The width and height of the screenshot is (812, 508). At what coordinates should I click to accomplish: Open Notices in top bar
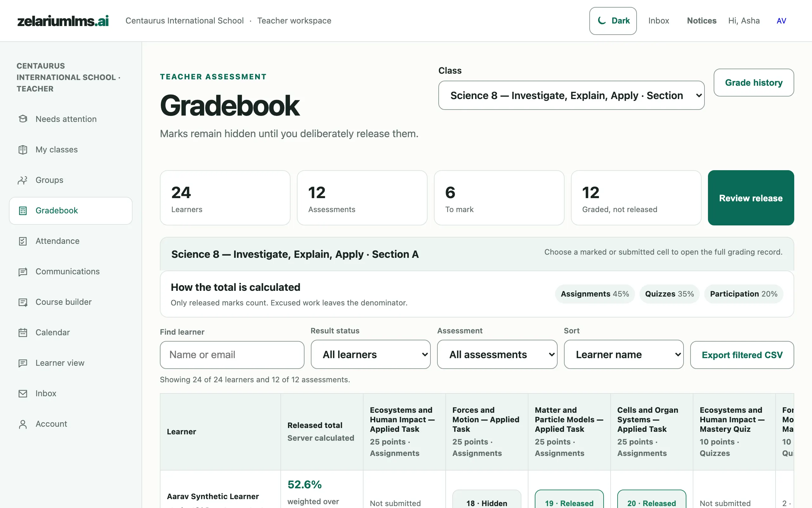[702, 21]
